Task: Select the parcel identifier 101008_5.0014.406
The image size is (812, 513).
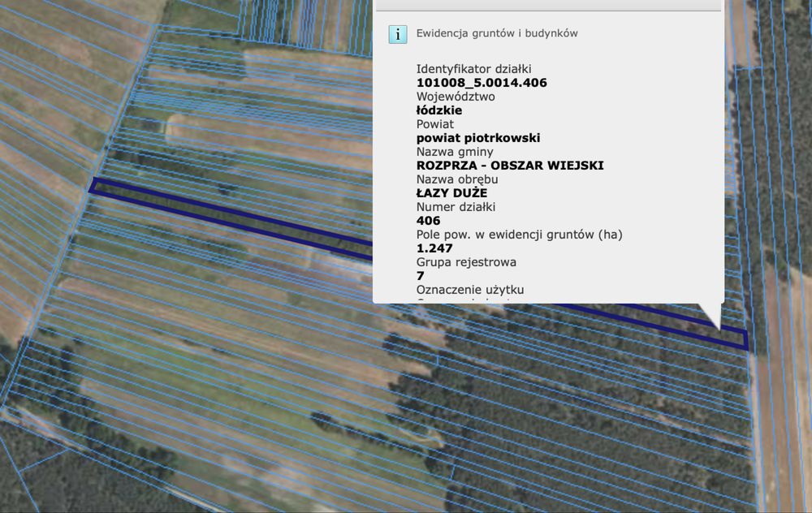Action: pos(482,83)
